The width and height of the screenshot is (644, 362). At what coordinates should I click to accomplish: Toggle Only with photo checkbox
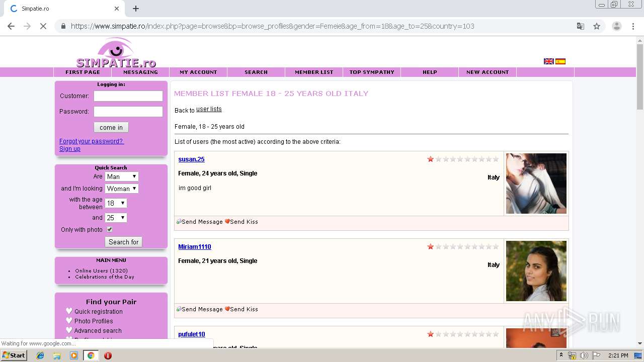109,229
